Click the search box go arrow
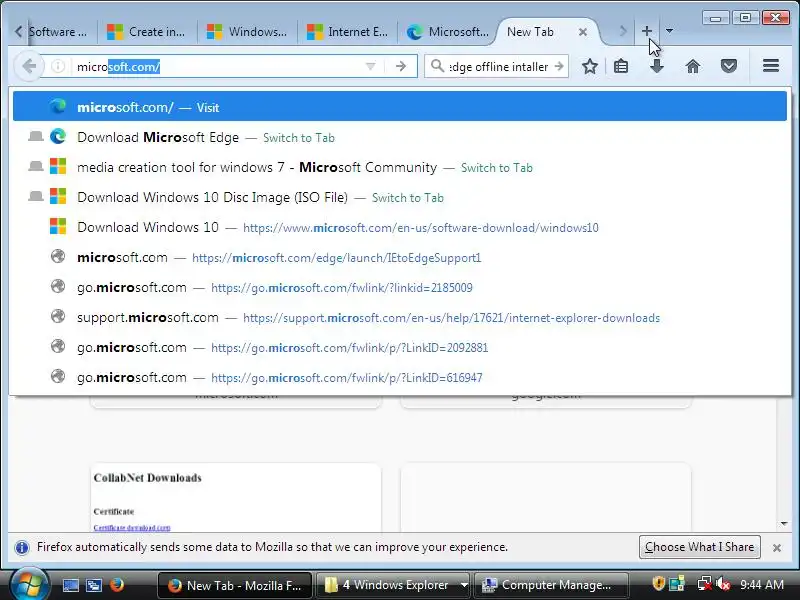The width and height of the screenshot is (800, 600). point(559,66)
